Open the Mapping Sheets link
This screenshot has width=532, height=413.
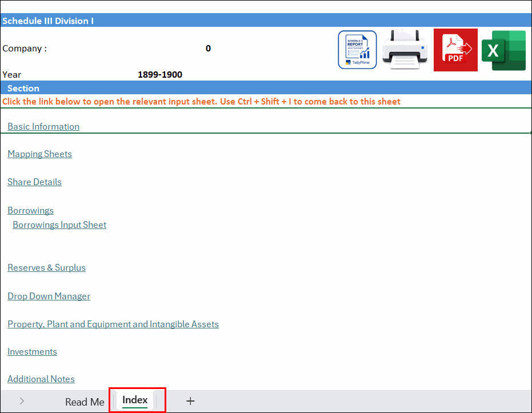click(39, 154)
